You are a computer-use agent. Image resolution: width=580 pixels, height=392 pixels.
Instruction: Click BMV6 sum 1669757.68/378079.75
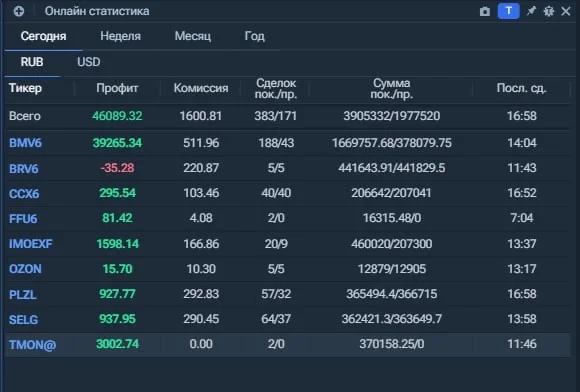tap(392, 143)
